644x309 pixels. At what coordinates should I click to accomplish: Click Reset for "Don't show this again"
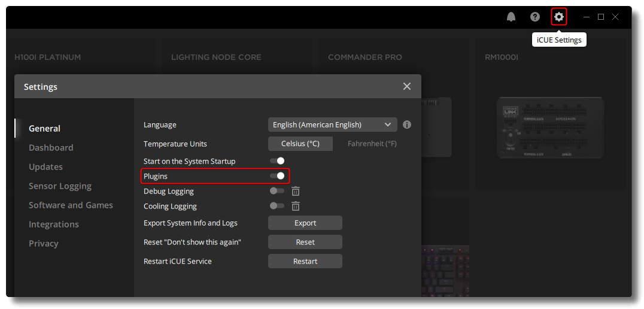(305, 242)
